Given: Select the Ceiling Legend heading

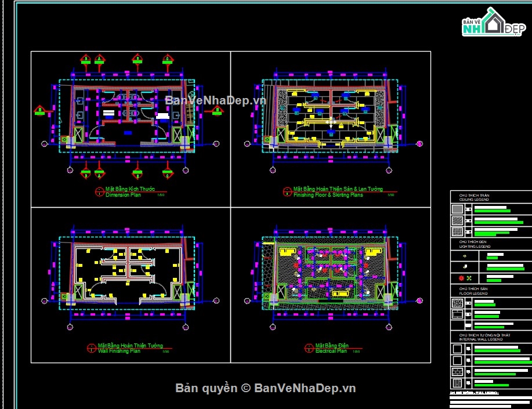Looking at the screenshot, I should tap(473, 198).
